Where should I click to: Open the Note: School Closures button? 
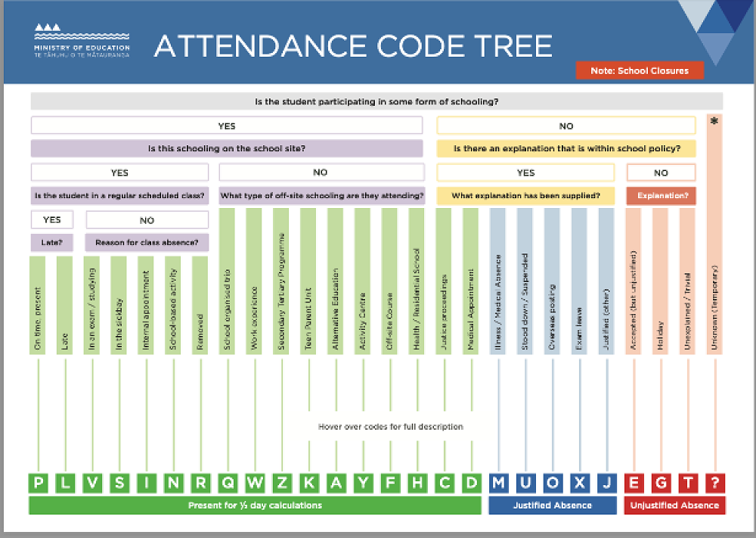tap(640, 70)
